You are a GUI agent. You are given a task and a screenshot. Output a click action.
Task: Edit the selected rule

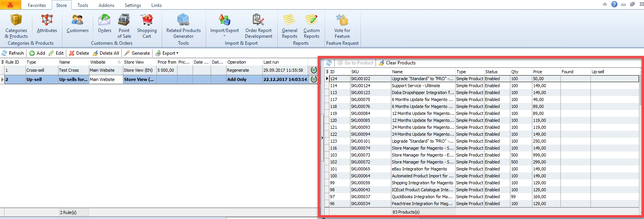click(56, 53)
